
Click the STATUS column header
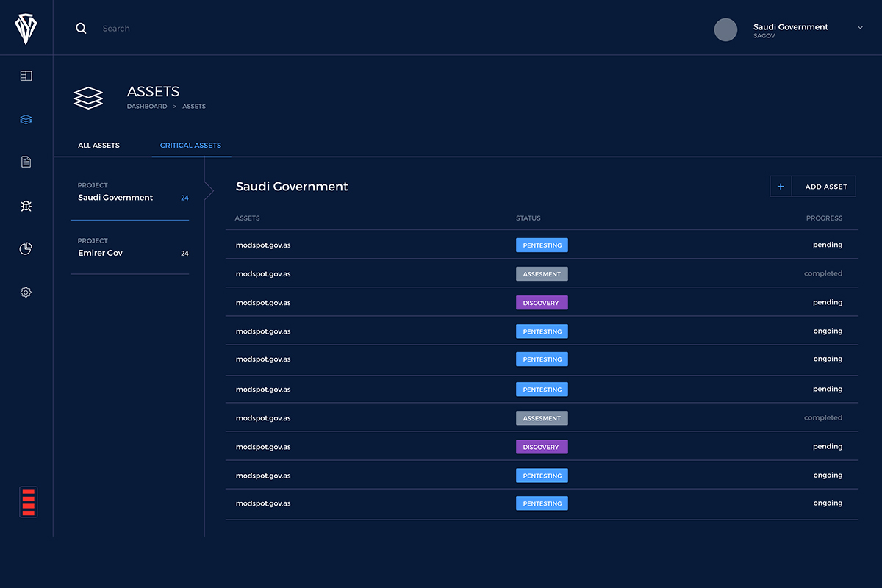pos(528,218)
